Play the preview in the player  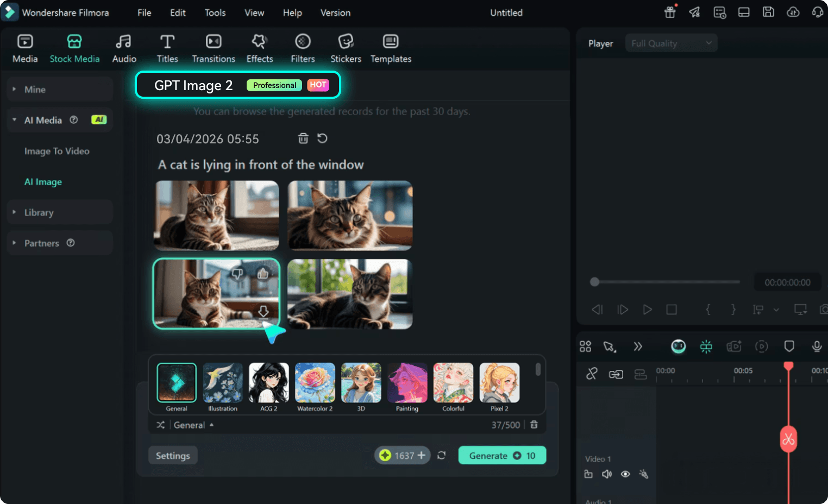pyautogui.click(x=647, y=310)
